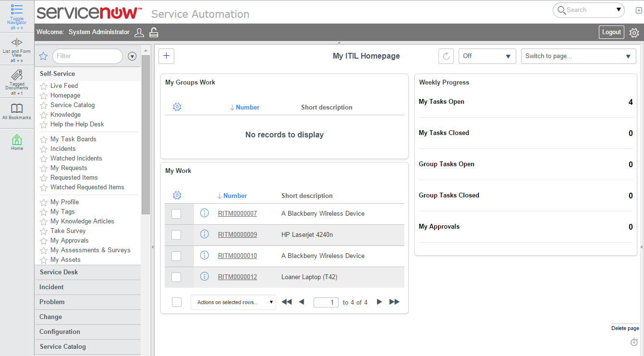Favorite the Service Catalog module star
644x356 pixels.
(44, 105)
